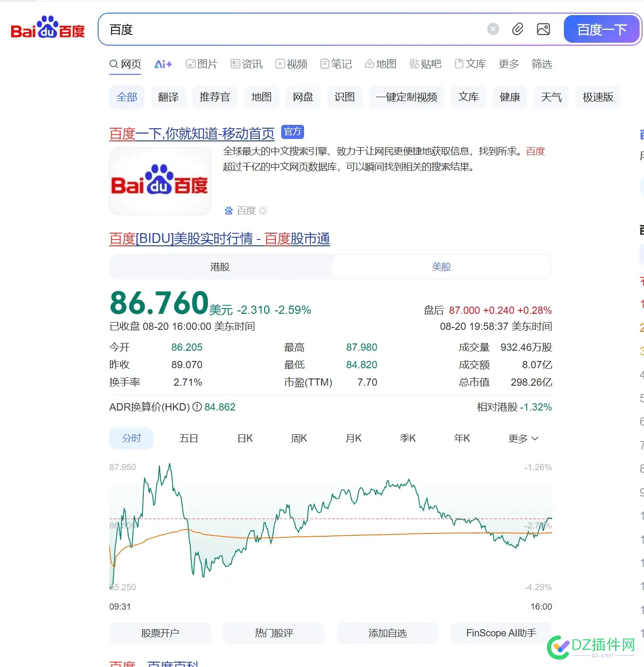Screen dimensions: 644x667
Task: Click the 添加自选 button
Action: [388, 633]
